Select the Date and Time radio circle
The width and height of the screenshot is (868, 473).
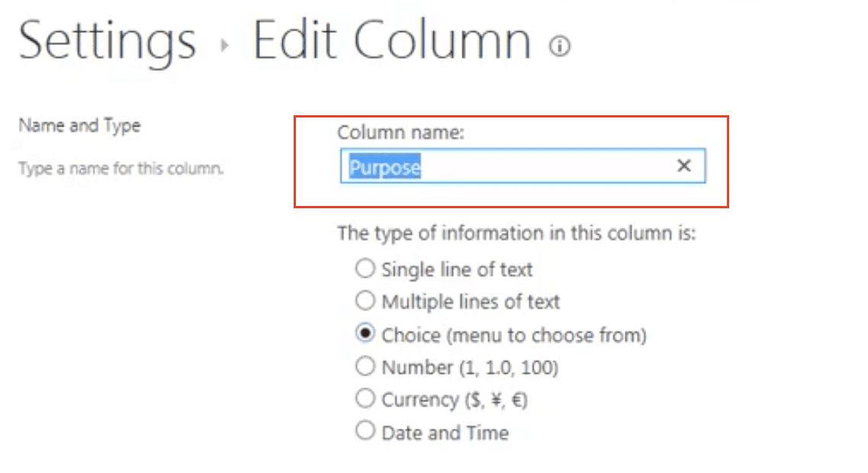click(x=365, y=430)
